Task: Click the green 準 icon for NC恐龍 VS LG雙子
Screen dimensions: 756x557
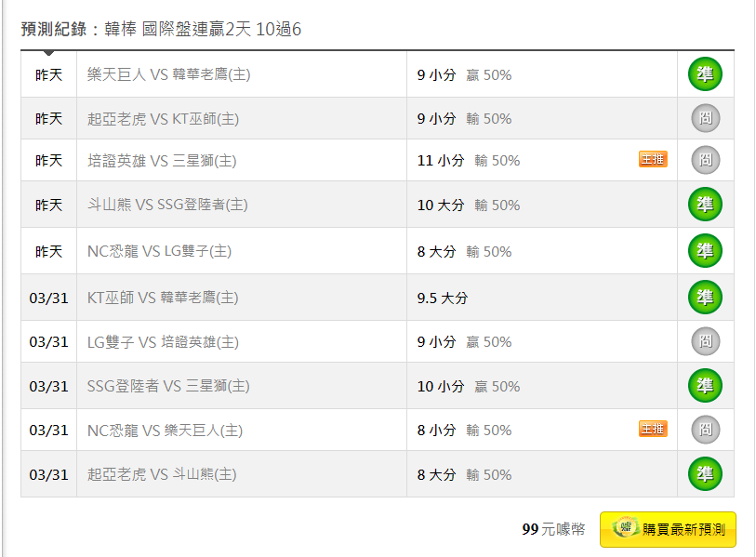Action: (x=705, y=251)
